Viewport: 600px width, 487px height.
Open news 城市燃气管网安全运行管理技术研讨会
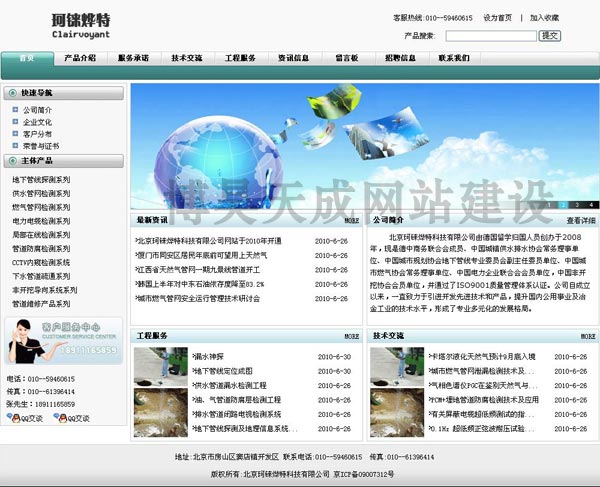(197, 298)
